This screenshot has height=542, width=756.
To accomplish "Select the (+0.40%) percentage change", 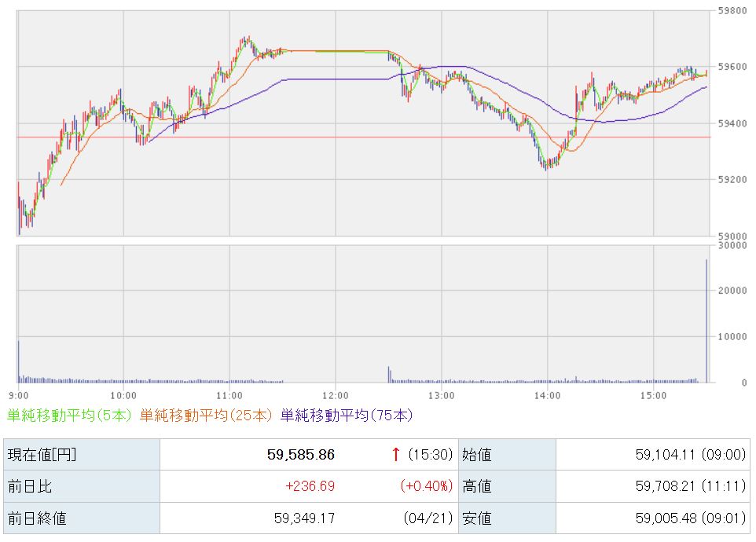I will [426, 486].
